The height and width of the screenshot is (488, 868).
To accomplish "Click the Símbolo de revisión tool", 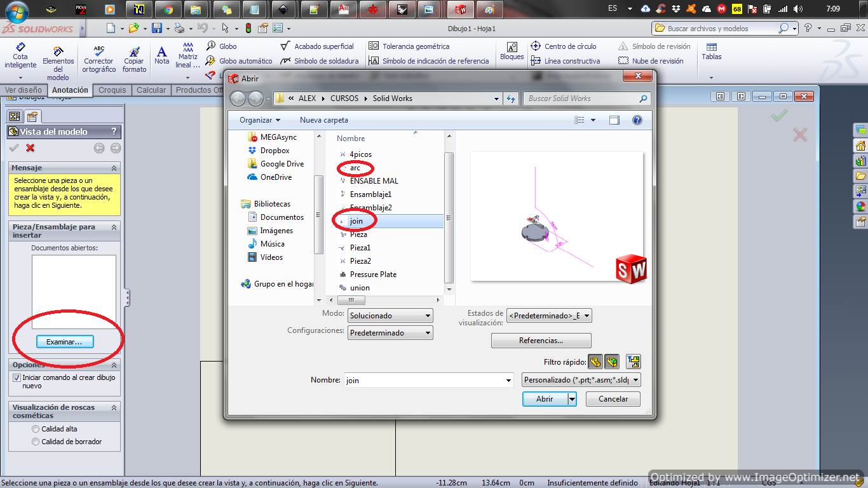I will tap(654, 46).
